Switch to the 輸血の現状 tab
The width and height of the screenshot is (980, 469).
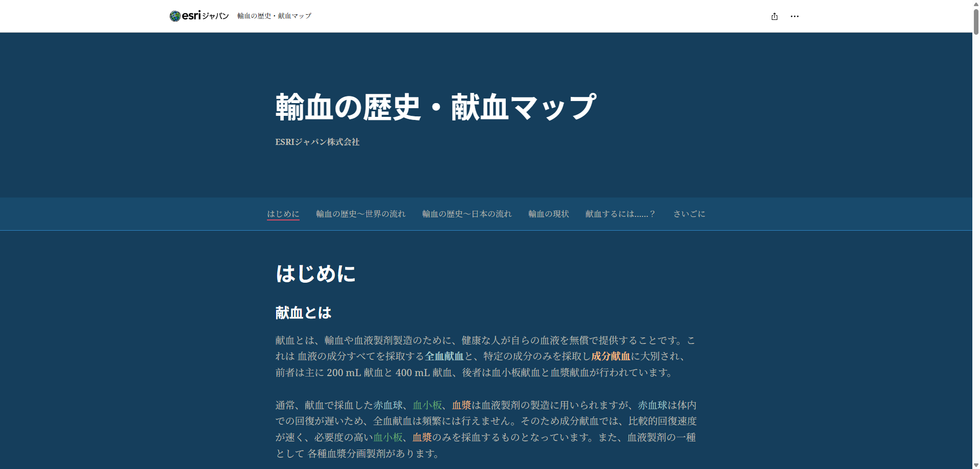click(x=548, y=214)
